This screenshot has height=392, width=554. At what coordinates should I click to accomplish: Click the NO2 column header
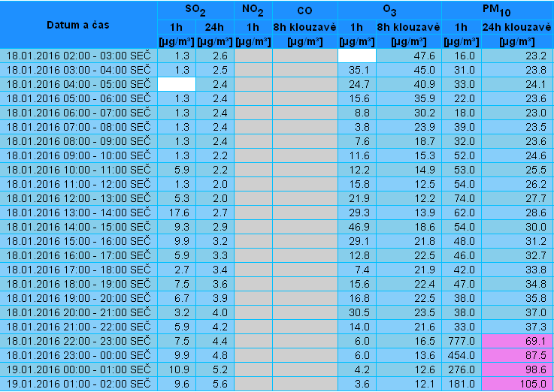[253, 10]
